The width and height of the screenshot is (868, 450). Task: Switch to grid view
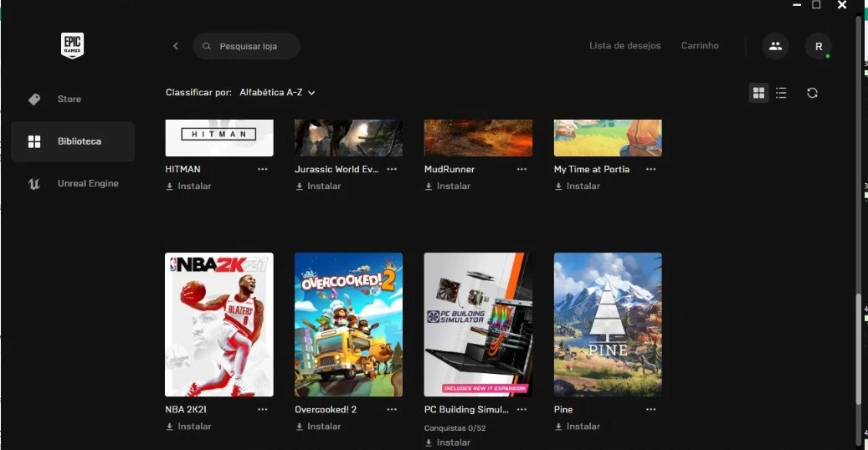point(758,93)
